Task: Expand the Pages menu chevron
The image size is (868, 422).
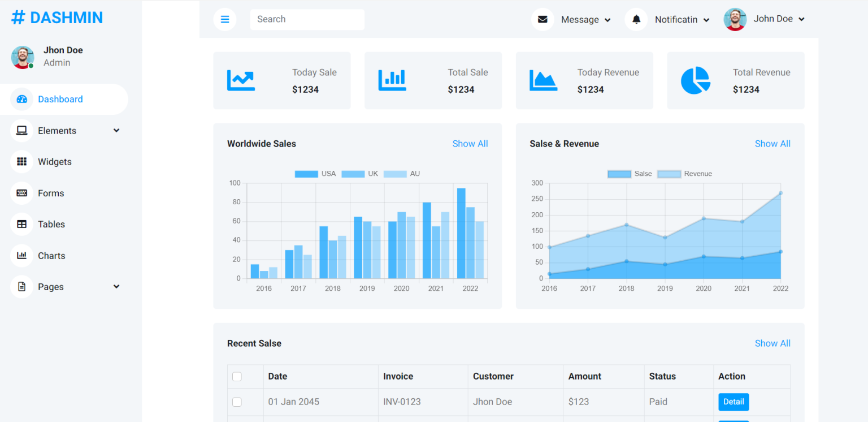Action: [x=116, y=286]
